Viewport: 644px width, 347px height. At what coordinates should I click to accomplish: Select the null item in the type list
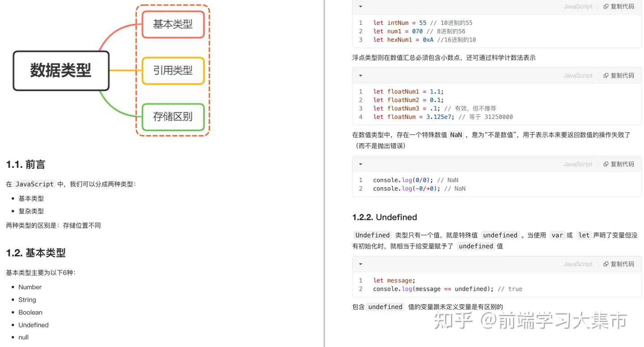click(23, 337)
